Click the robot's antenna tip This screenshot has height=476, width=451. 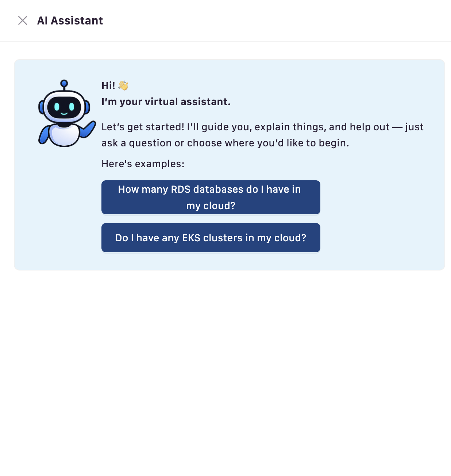pos(64,83)
